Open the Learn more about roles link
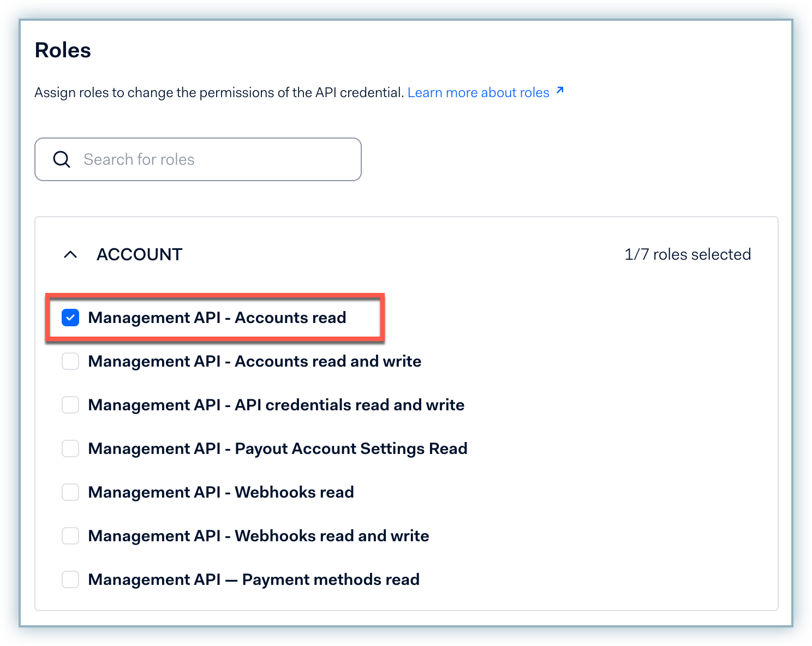812x646 pixels. coord(478,93)
